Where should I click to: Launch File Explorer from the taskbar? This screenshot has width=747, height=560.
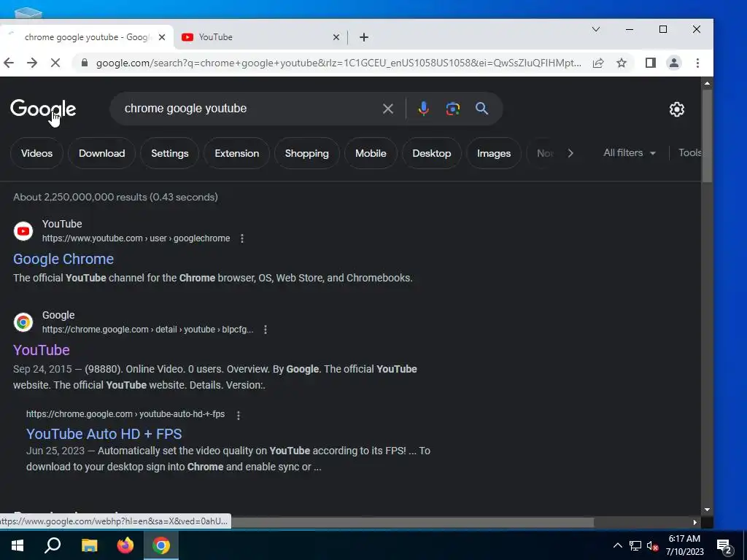pos(89,545)
